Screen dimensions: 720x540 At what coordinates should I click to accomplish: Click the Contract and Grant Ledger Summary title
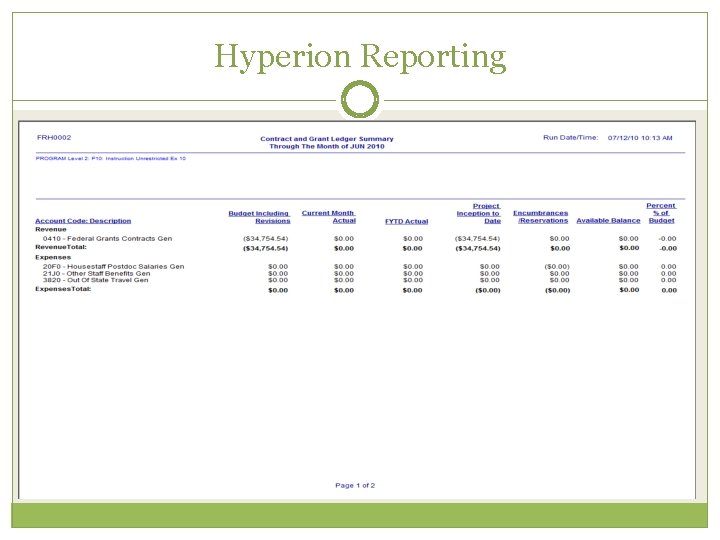tap(327, 139)
